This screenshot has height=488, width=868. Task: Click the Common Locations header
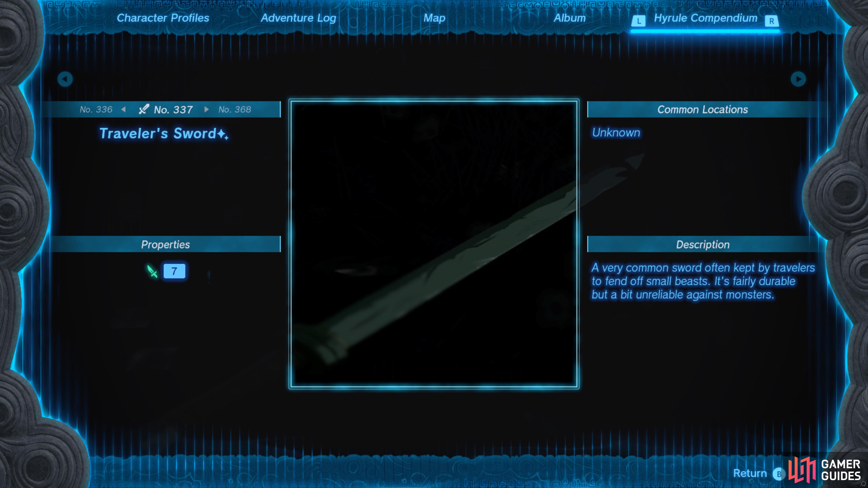[x=703, y=109]
